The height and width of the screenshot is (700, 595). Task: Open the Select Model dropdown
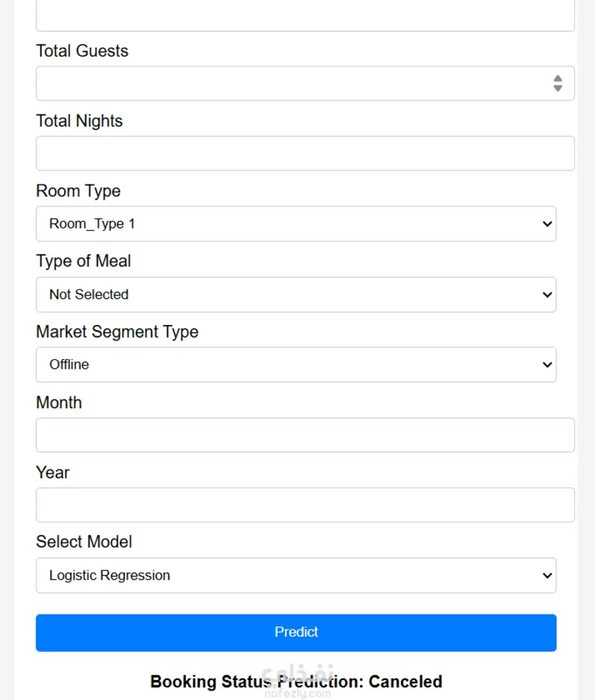tap(296, 576)
